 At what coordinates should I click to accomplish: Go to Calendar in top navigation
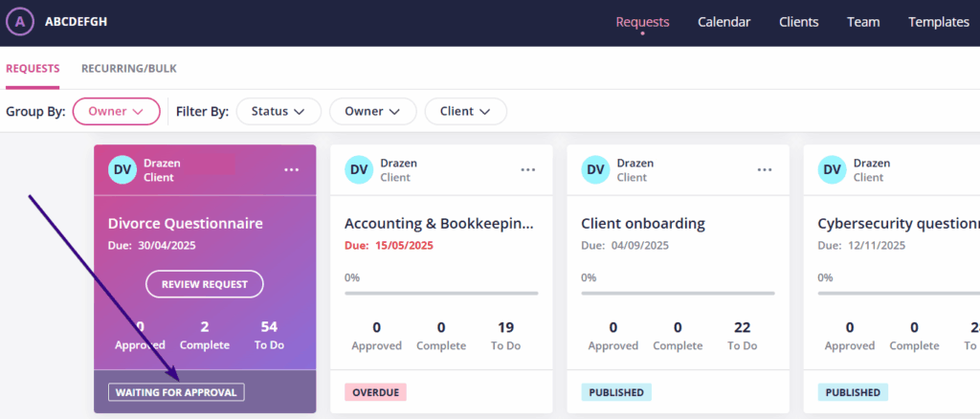coord(724,22)
